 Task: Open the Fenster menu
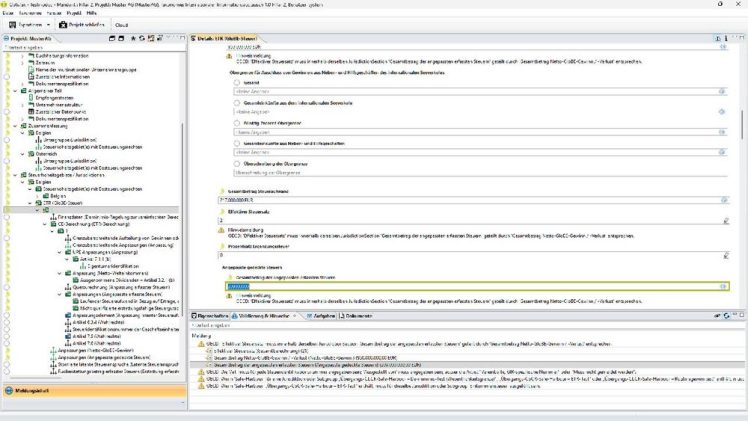[x=54, y=13]
